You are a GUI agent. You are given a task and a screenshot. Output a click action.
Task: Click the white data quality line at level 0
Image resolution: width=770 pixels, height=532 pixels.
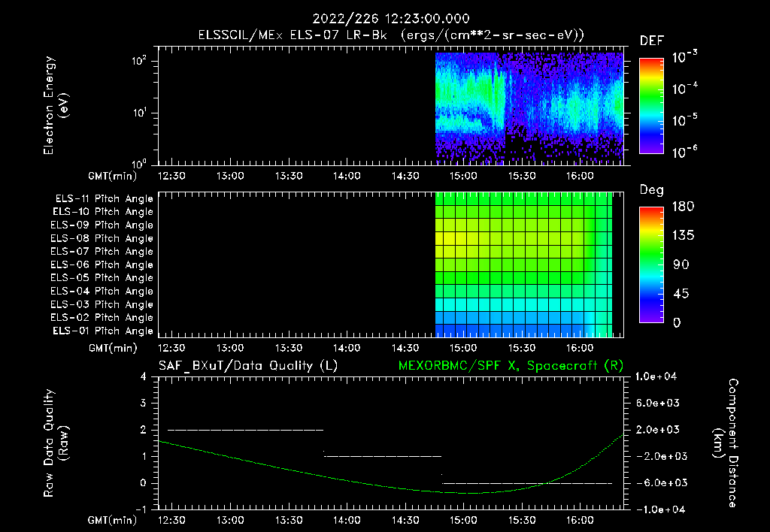(527, 483)
